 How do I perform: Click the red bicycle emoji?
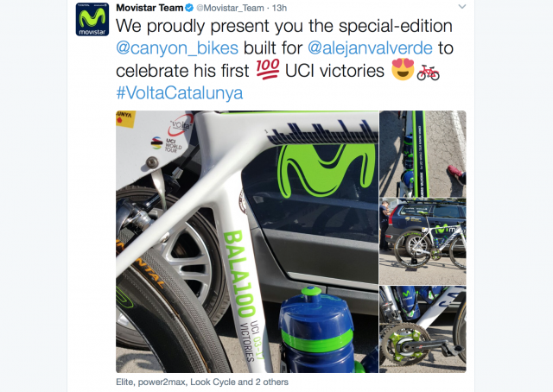tap(429, 73)
